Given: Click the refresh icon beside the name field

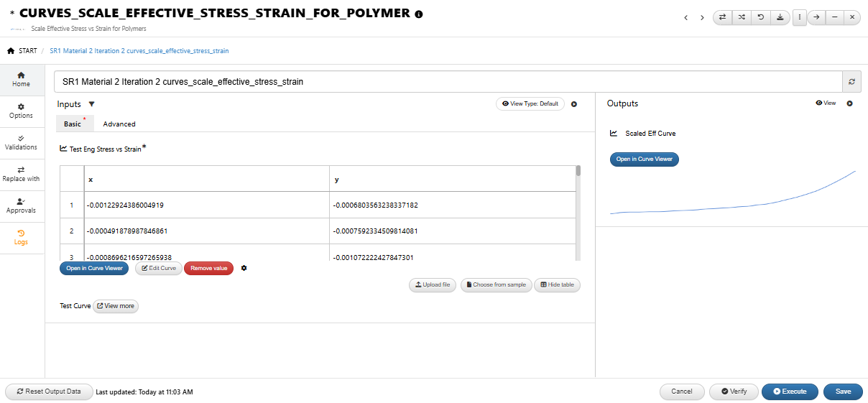Looking at the screenshot, I should (851, 81).
